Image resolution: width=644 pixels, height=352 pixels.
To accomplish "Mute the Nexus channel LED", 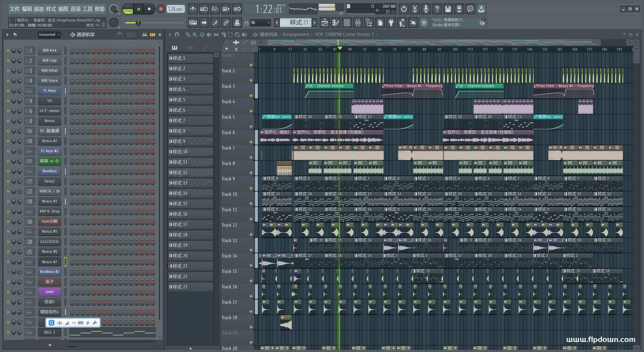I will point(8,121).
